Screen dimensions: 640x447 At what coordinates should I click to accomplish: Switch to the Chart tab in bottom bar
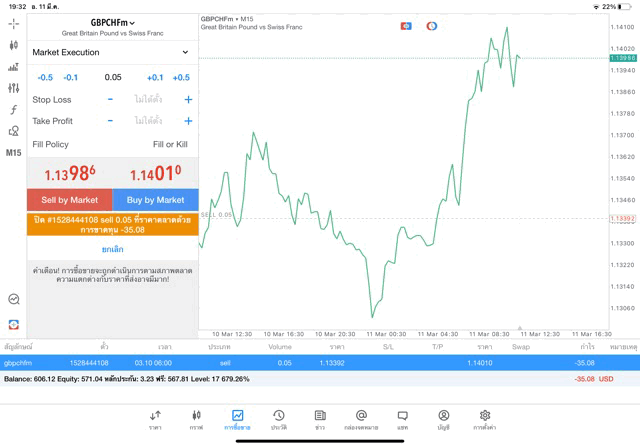196,419
